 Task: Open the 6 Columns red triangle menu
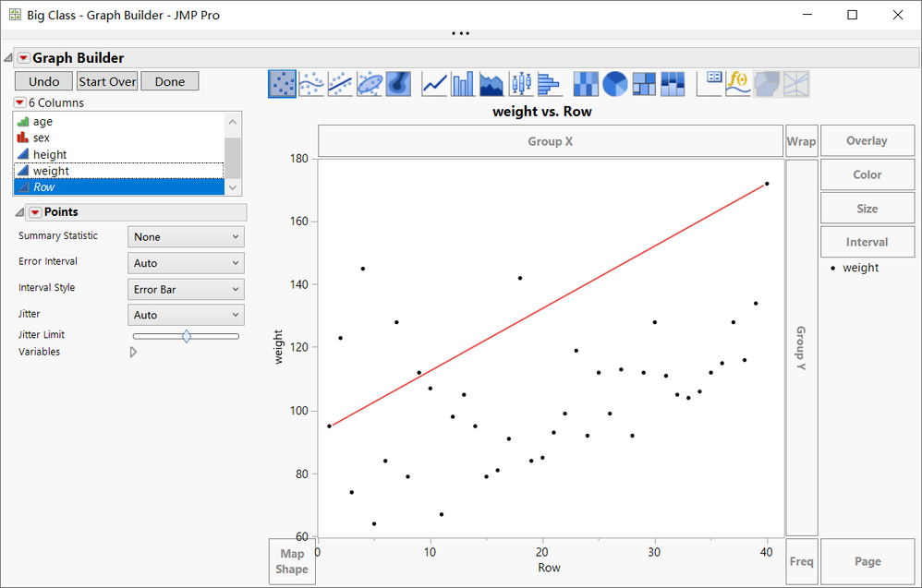(19, 102)
